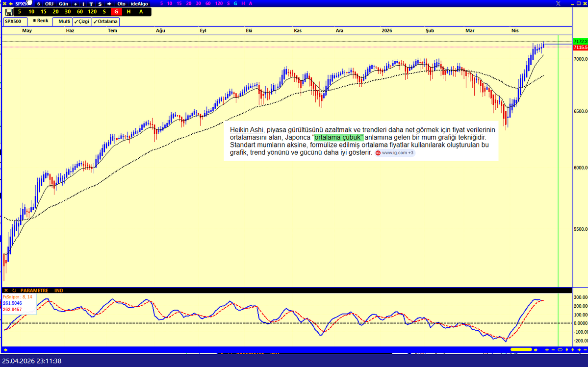
Task: Click the yellow down arrow in bottom bar
Action: [573, 350]
